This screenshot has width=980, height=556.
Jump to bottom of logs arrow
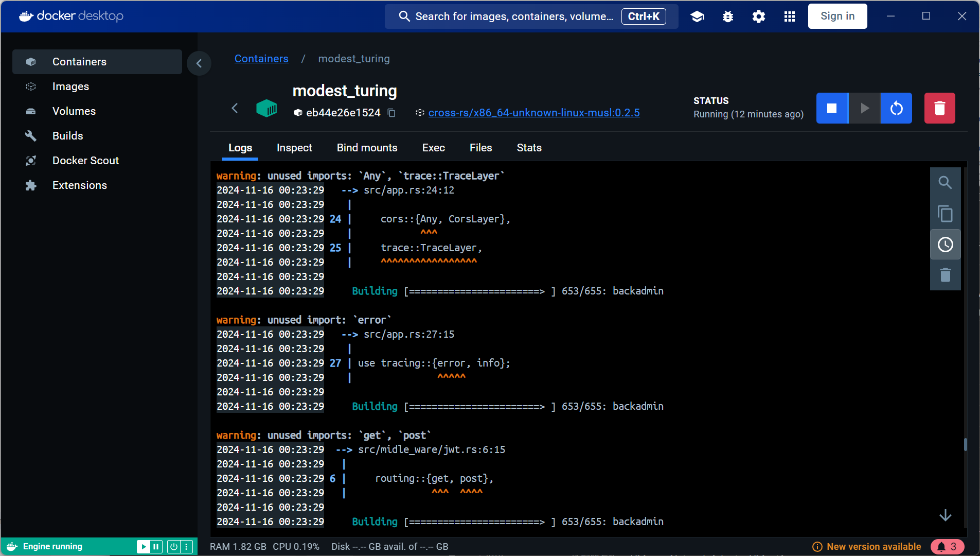pos(945,515)
